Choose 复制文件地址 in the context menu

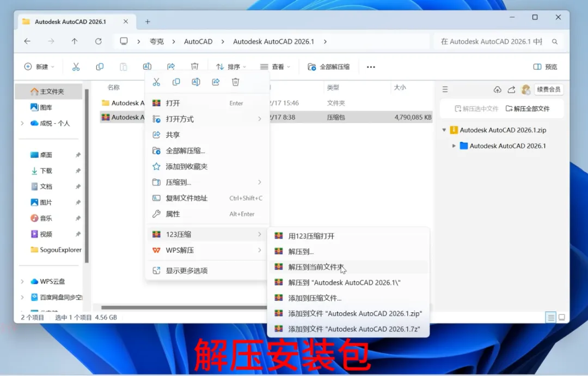(x=207, y=198)
